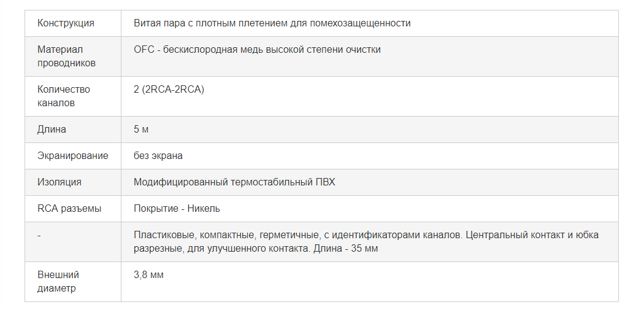Select the Модифицированный термостабильный ПВХ value

[234, 182]
